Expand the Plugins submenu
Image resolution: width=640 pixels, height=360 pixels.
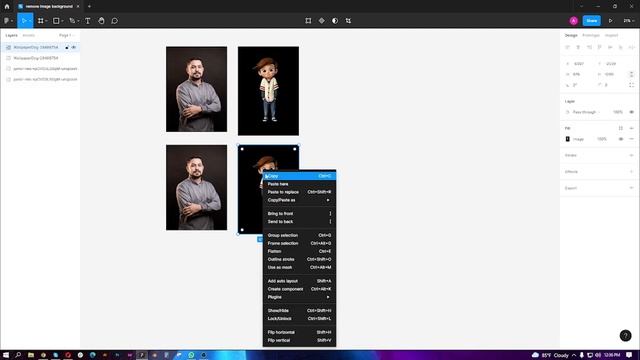tap(299, 297)
